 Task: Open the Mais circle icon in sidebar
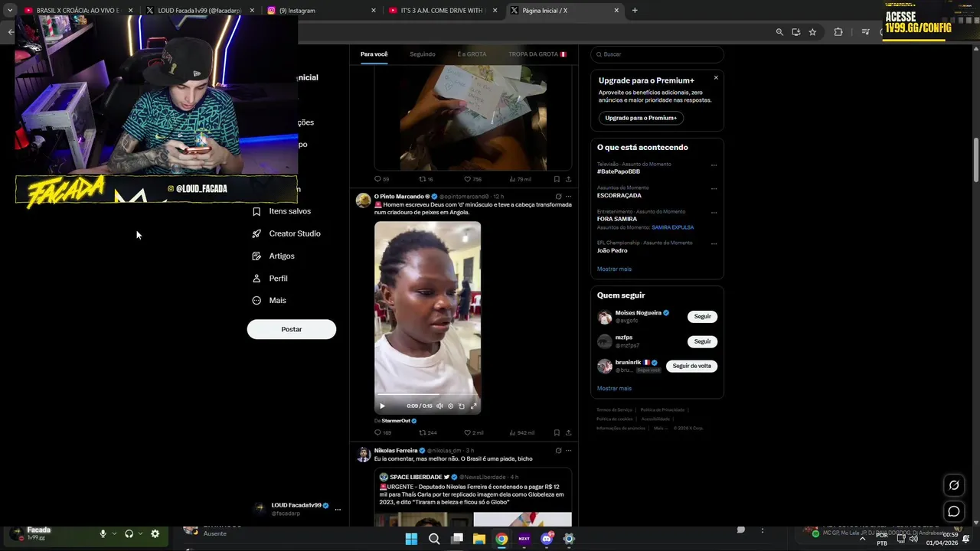click(x=256, y=301)
